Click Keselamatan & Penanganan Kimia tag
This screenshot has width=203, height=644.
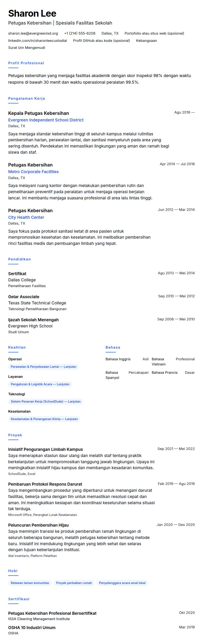point(44,419)
